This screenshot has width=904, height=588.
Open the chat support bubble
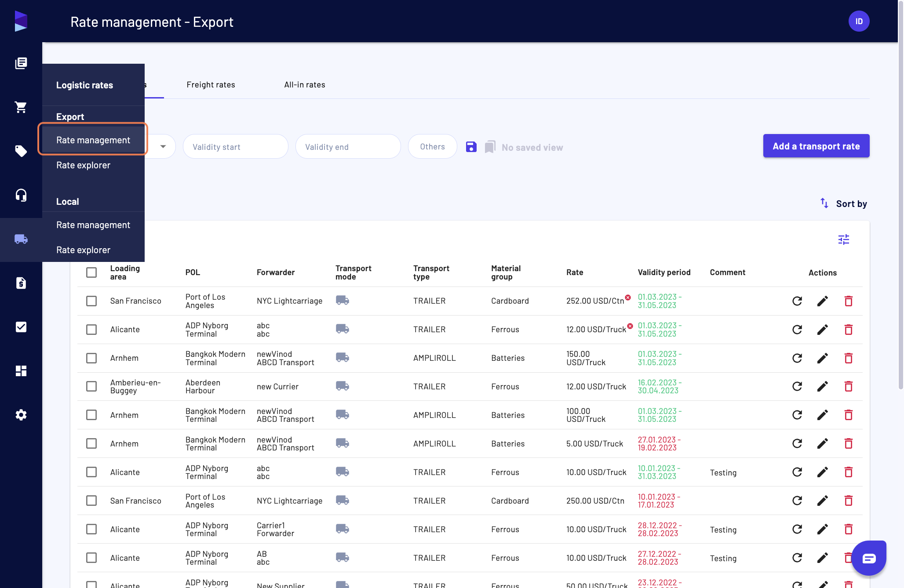869,558
